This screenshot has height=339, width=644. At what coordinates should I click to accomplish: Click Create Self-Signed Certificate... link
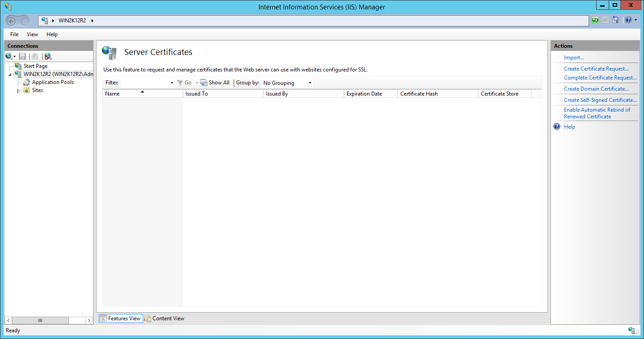pos(600,100)
